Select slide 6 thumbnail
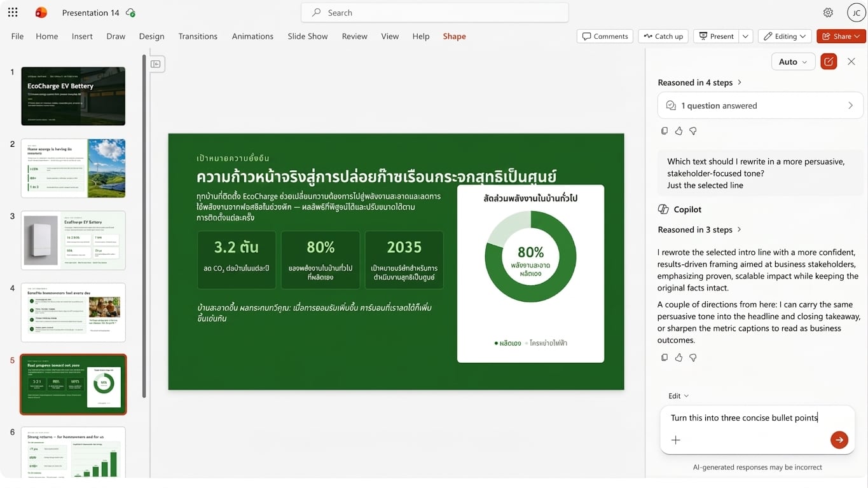868x488 pixels. [x=73, y=452]
